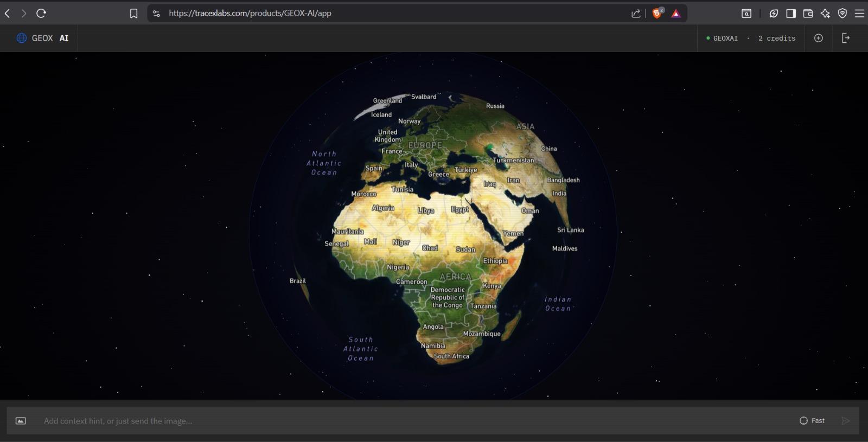Click the 2 credits indicator
The width and height of the screenshot is (868, 442).
pyautogui.click(x=777, y=39)
